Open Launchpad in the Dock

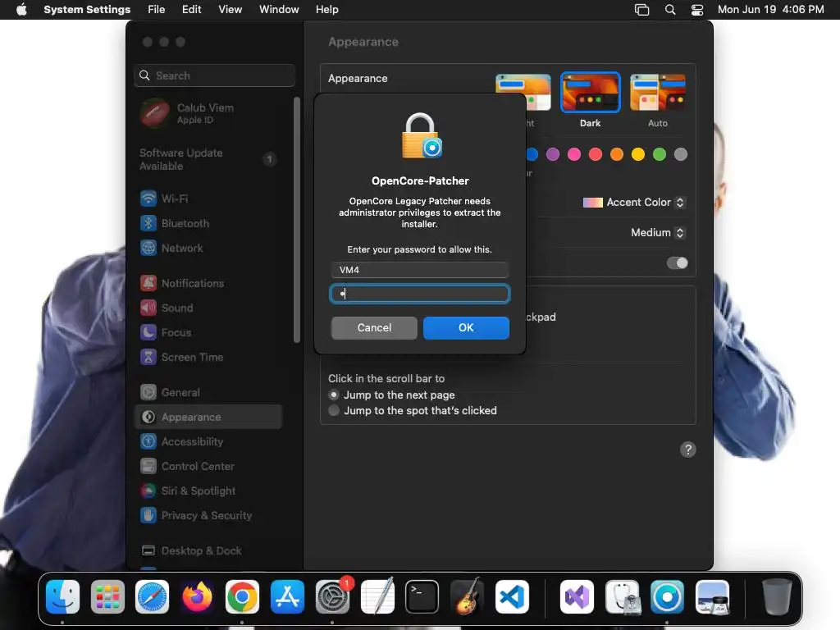(x=107, y=596)
